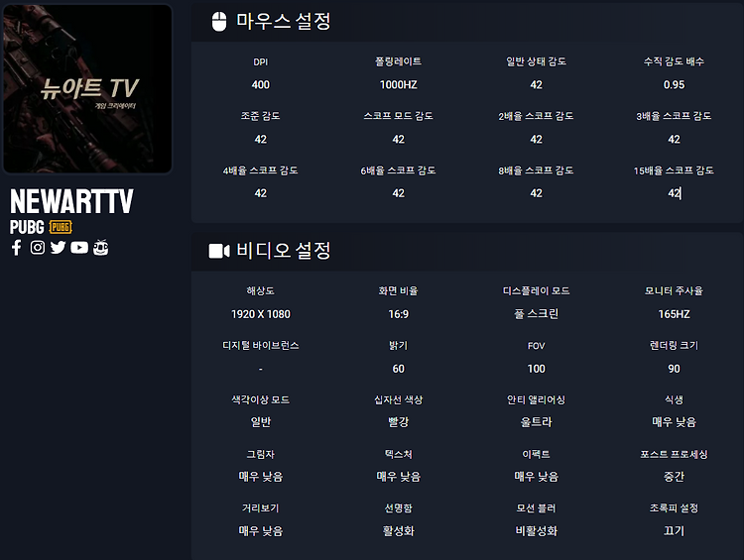Open the Instagram profile icon
This screenshot has height=560, width=744.
(38, 248)
